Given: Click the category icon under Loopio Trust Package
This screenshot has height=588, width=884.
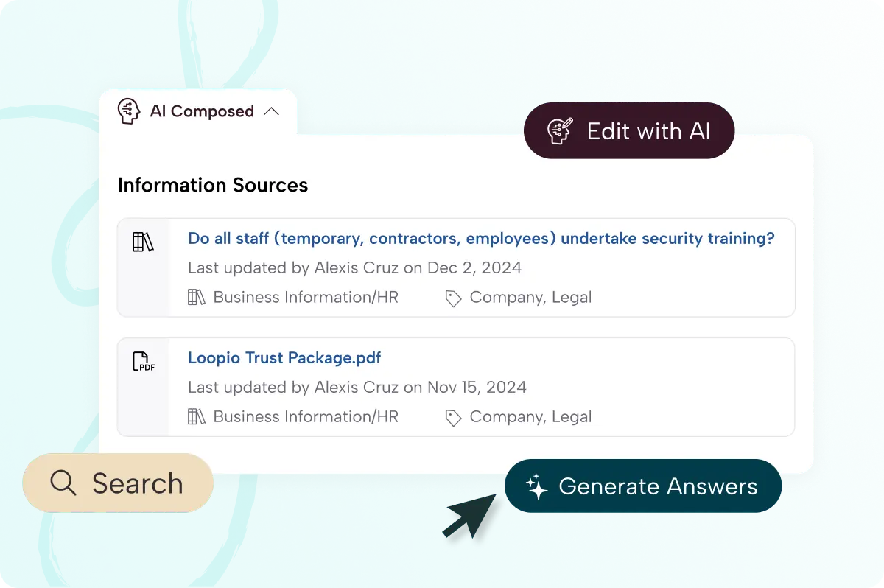Looking at the screenshot, I should coord(197,417).
